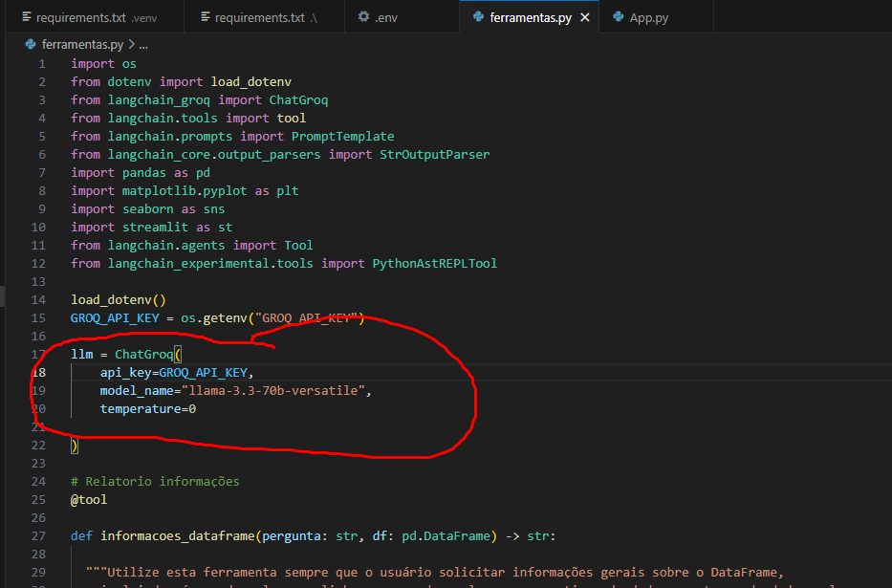
Task: Select the ferramentas.py tab
Action: (530, 17)
